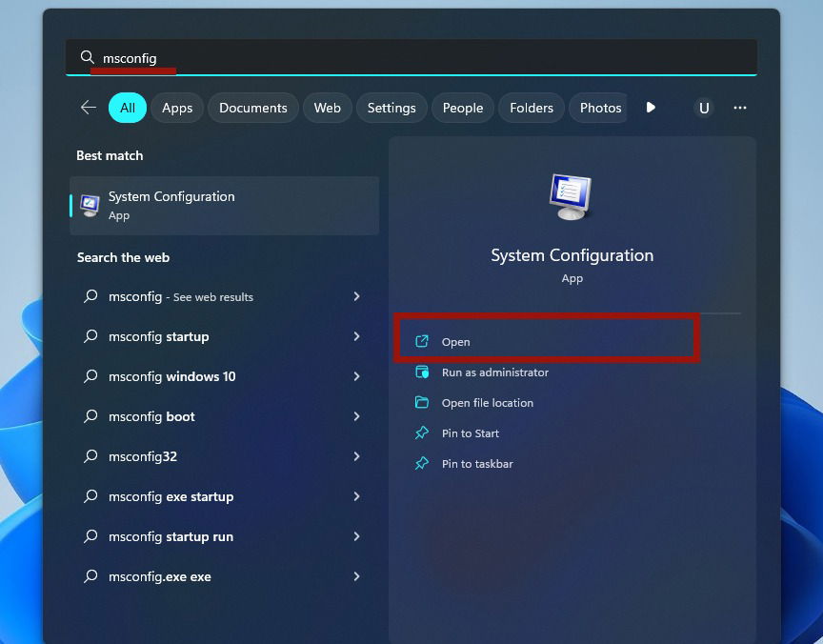
Task: Click the 'msconfig.exe exe' suggestion text
Action: 160,576
